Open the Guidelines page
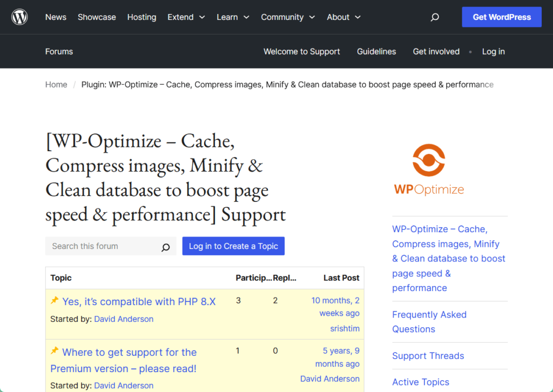Screen dimensions: 553x392 (x=376, y=51)
